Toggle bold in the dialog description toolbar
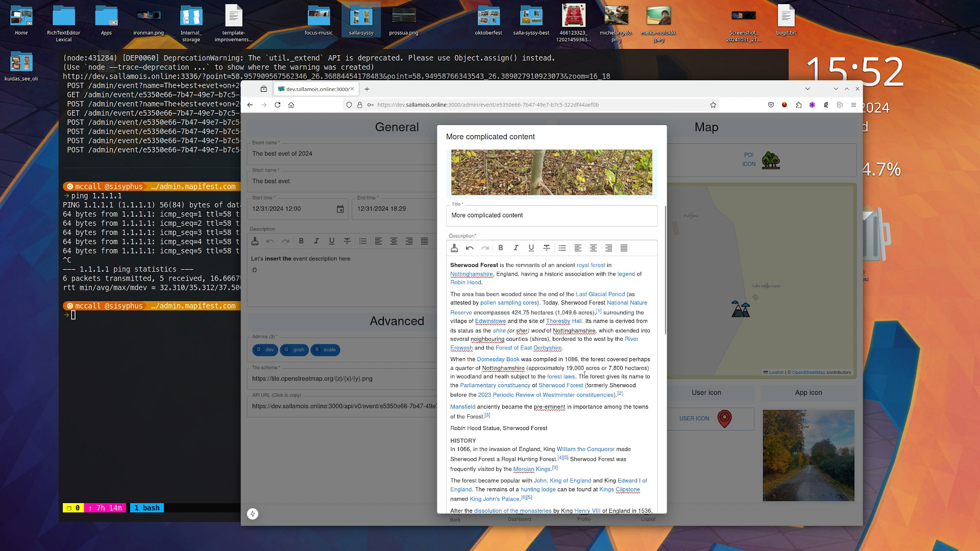980x551 pixels. [501, 248]
